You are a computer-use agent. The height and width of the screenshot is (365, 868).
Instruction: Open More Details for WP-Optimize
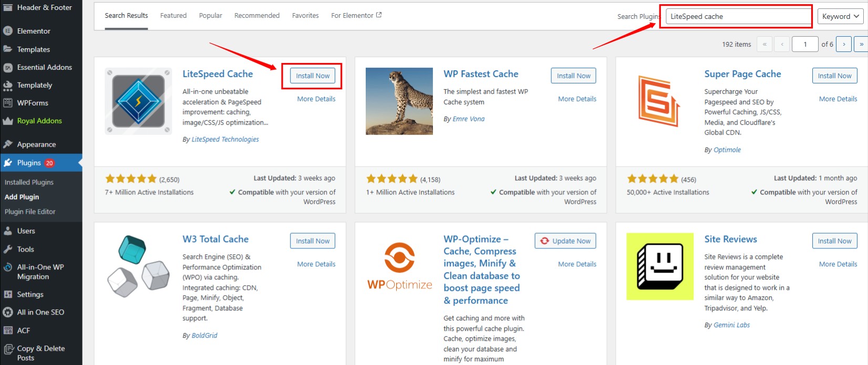click(x=577, y=264)
